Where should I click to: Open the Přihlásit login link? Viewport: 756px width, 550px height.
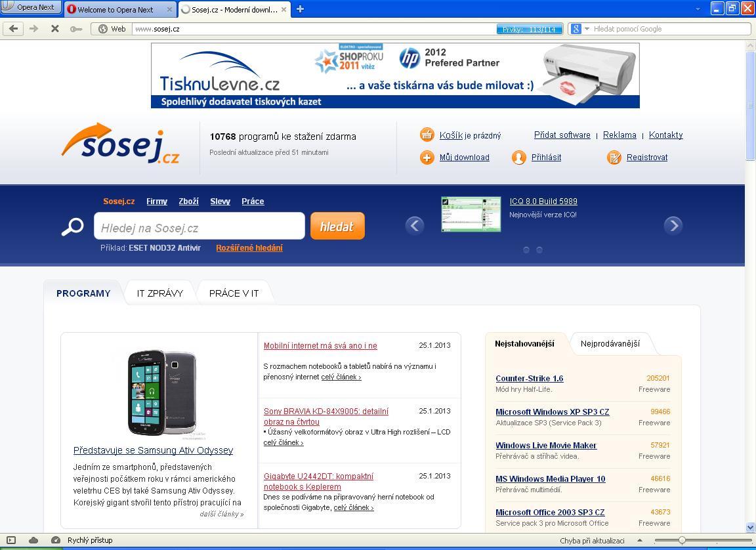(546, 157)
